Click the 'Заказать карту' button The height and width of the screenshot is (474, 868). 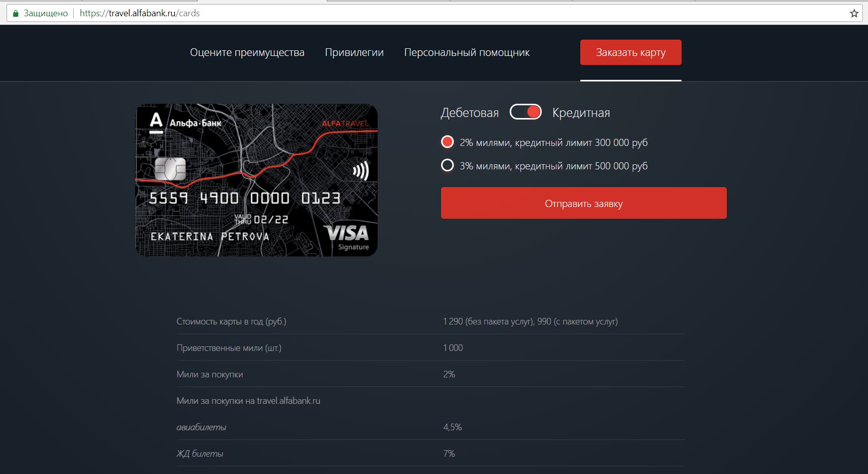[631, 52]
